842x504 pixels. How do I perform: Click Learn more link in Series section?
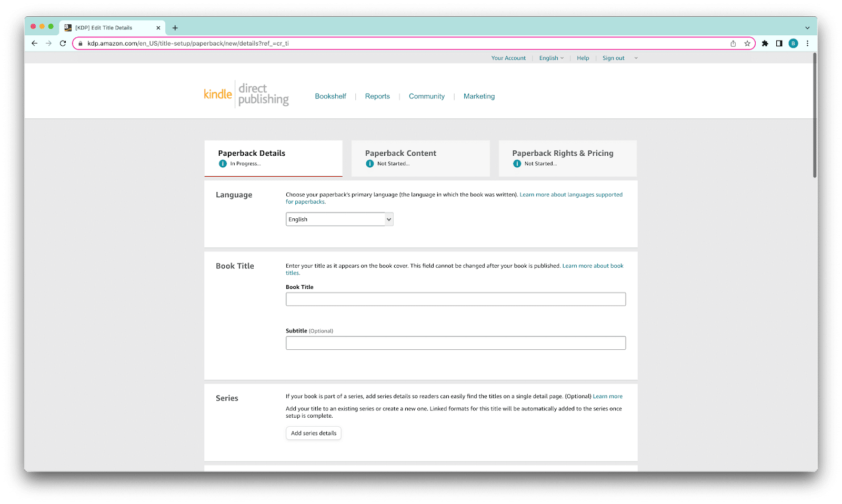607,396
